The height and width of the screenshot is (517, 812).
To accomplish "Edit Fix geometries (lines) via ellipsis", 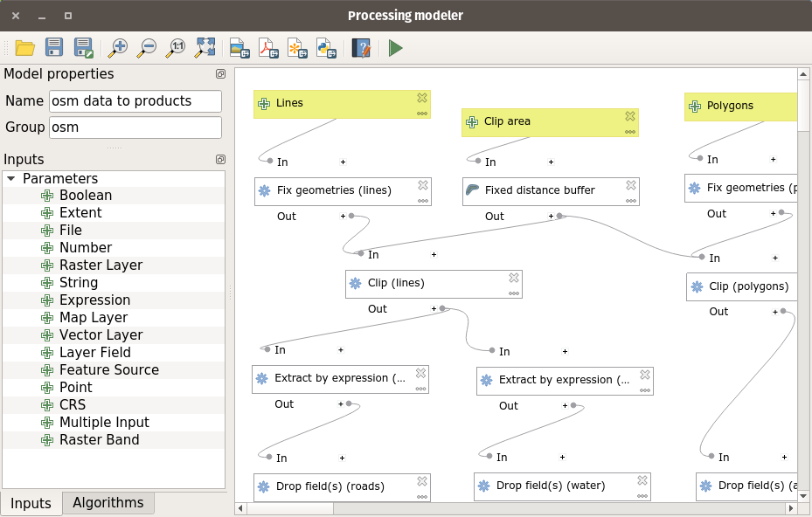I will coord(423,201).
